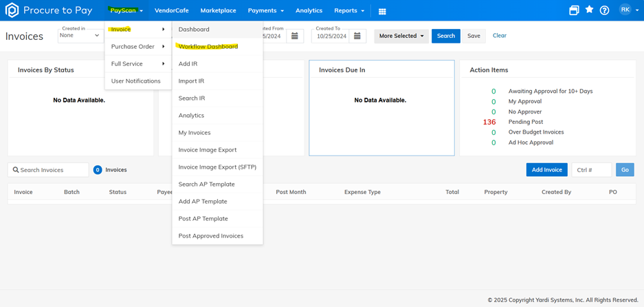
Task: Focus the Ctrl # input field
Action: pos(592,170)
